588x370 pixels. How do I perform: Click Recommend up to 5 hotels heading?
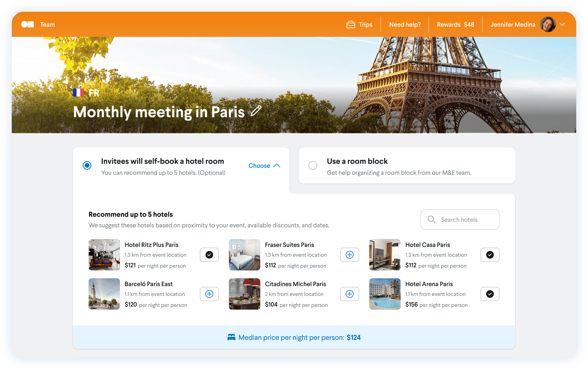click(131, 214)
